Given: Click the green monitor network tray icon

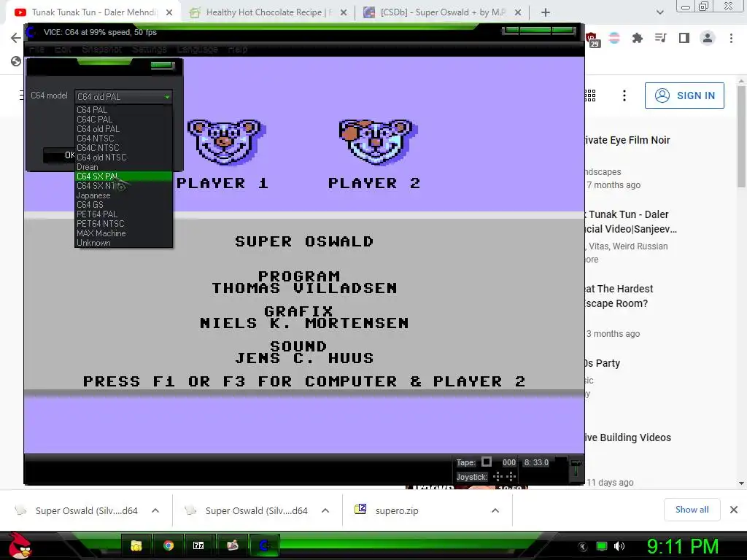Looking at the screenshot, I should pos(602,546).
